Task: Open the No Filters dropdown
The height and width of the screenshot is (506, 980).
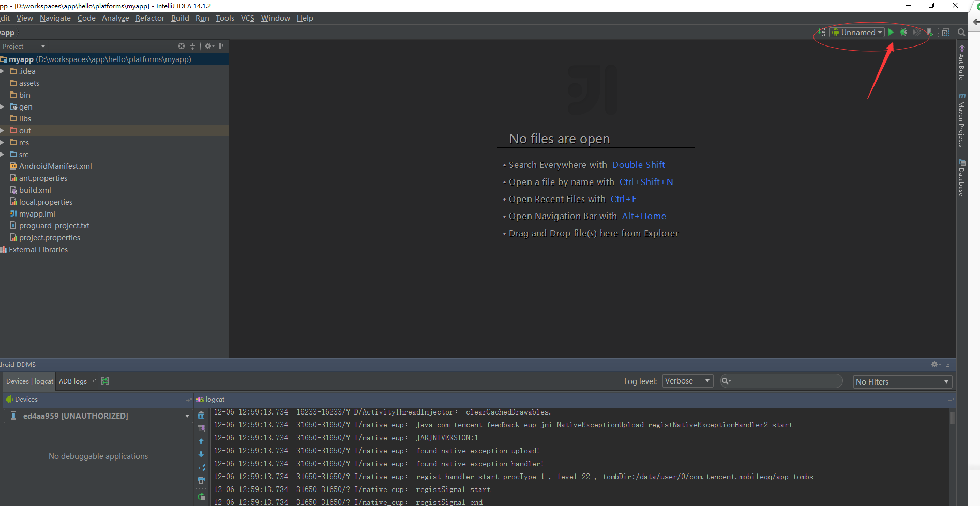Action: coord(902,381)
